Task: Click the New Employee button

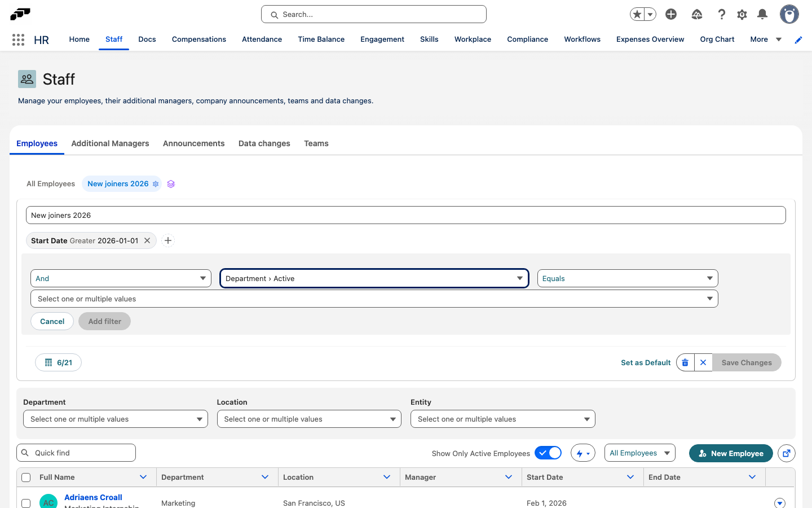Action: [x=731, y=453]
